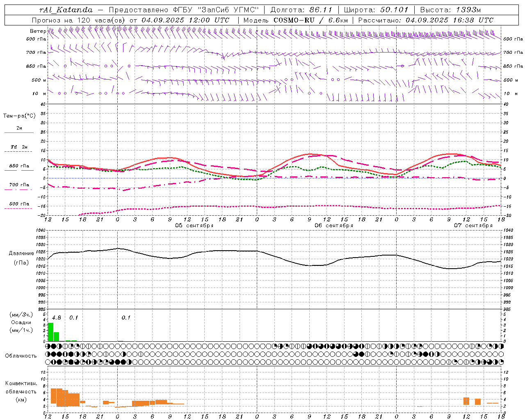Click the 06 сентября date label
Viewport: 525px width, 420px height.
tap(334, 226)
